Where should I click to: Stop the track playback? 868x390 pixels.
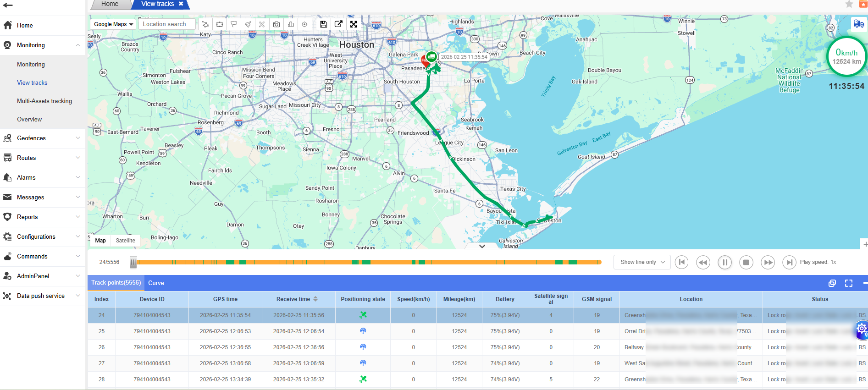coord(746,262)
